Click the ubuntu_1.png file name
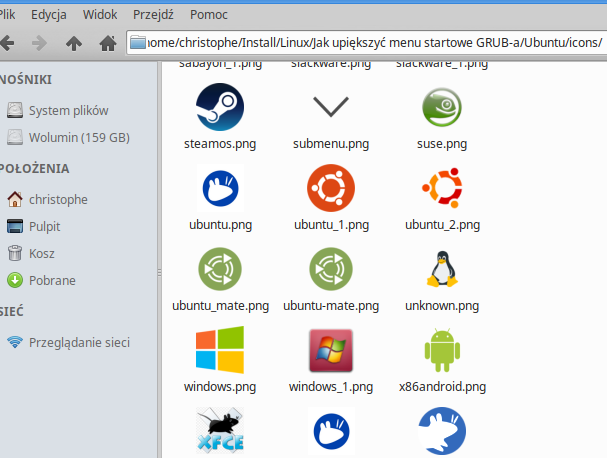The height and width of the screenshot is (458, 607). [331, 225]
